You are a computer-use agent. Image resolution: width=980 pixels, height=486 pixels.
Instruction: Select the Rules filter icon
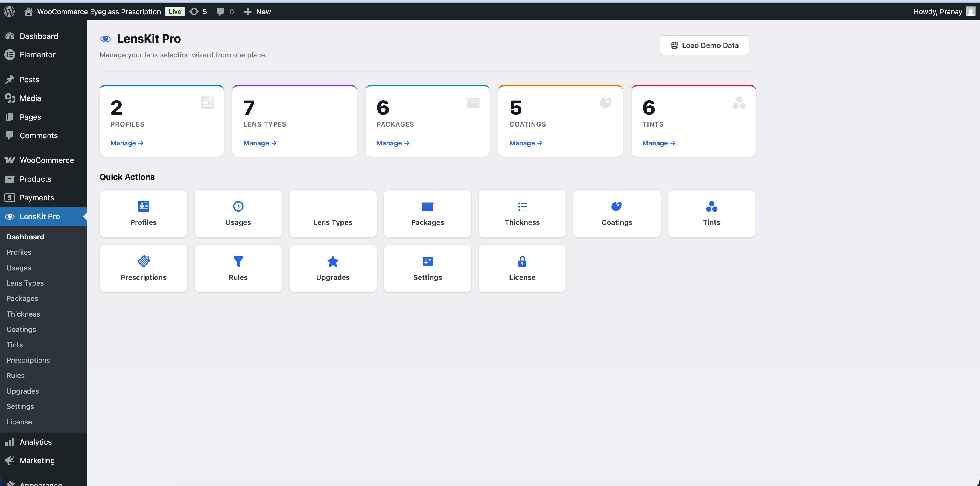[238, 261]
